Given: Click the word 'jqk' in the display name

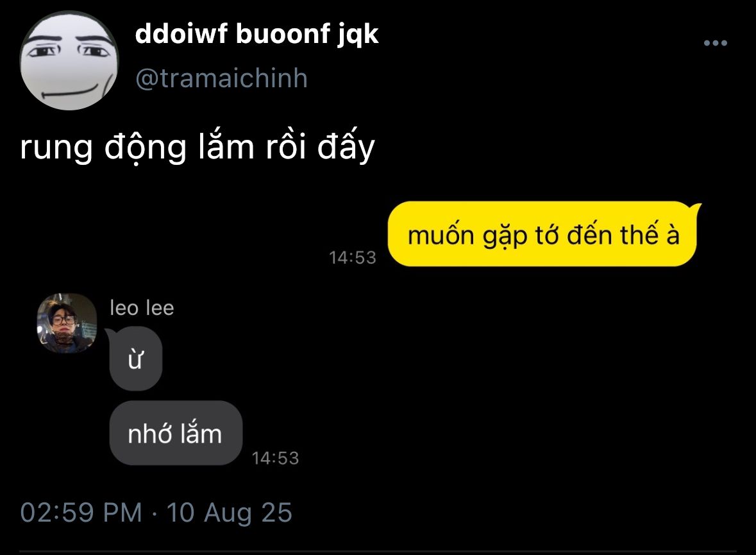Looking at the screenshot, I should tap(358, 35).
